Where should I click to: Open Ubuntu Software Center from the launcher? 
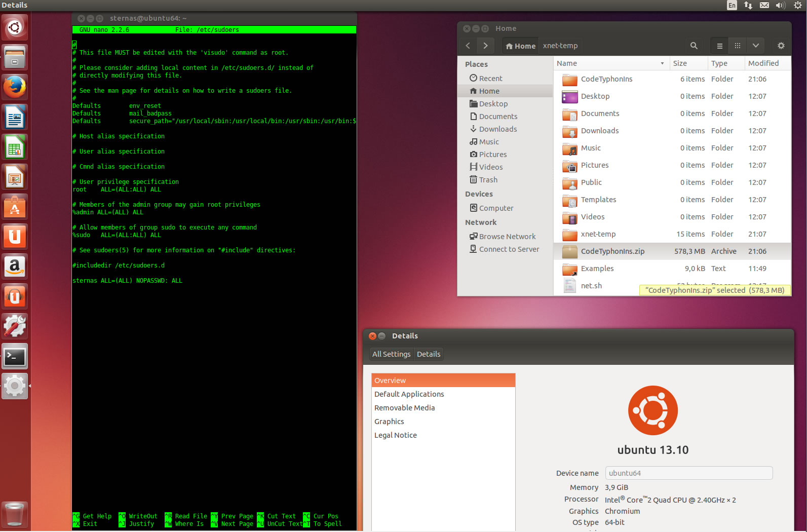(x=15, y=207)
